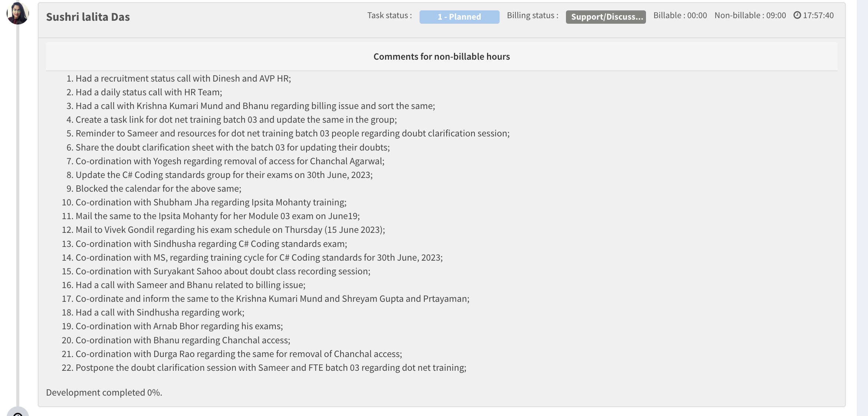Click the Billable : 00:00 label

680,15
